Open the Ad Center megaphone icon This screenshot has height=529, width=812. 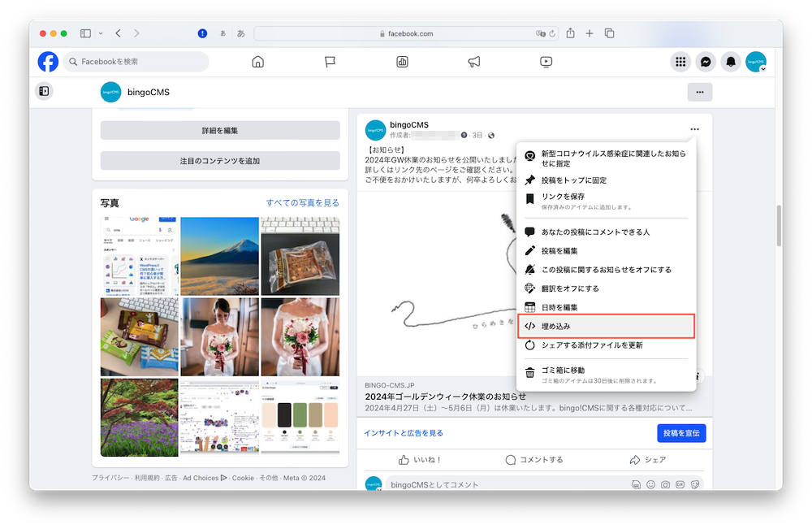point(474,62)
